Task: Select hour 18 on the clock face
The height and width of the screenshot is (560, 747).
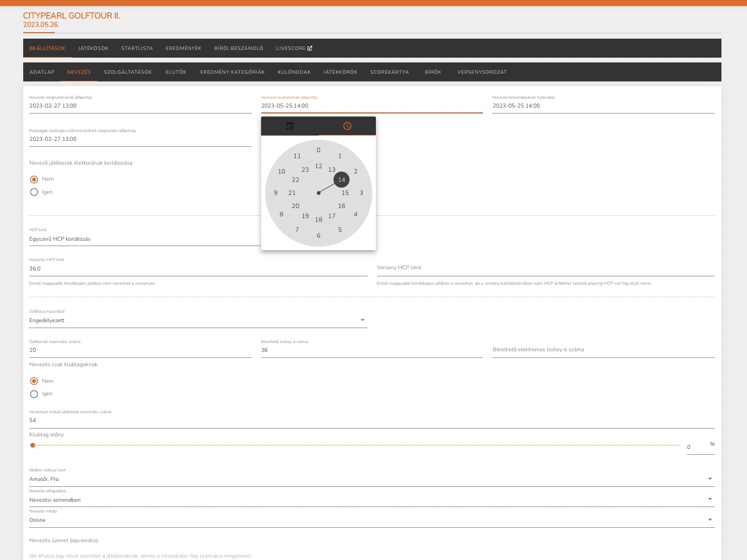Action: tap(319, 219)
